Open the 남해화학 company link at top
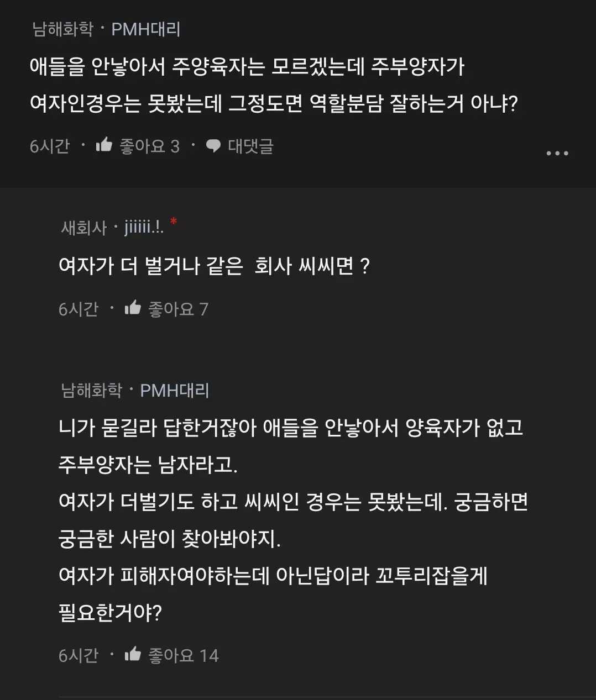Viewport: 596px width, 700px height. (x=63, y=29)
